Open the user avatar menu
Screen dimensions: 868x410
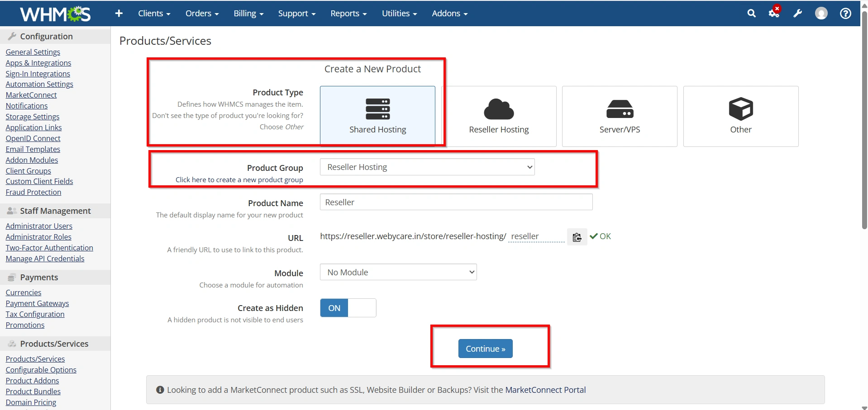pos(821,14)
